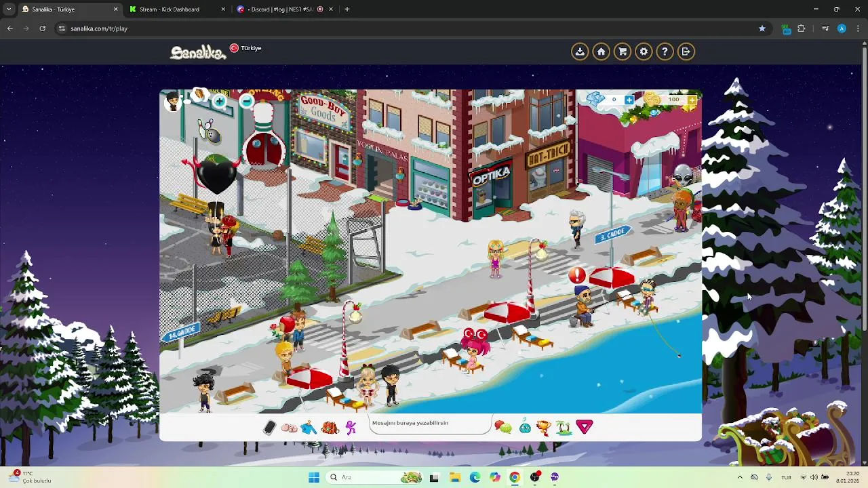Open the palm tree island icon

[563, 427]
